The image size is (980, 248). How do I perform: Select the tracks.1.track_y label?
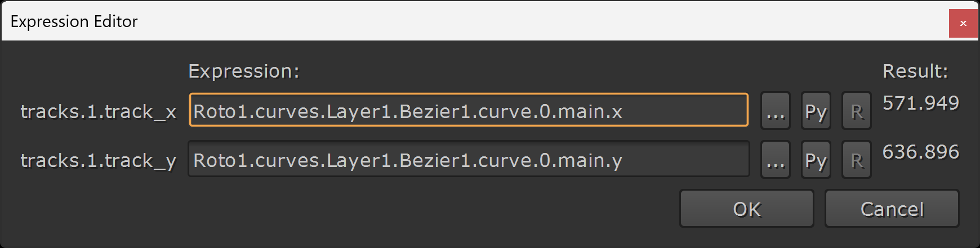point(99,160)
